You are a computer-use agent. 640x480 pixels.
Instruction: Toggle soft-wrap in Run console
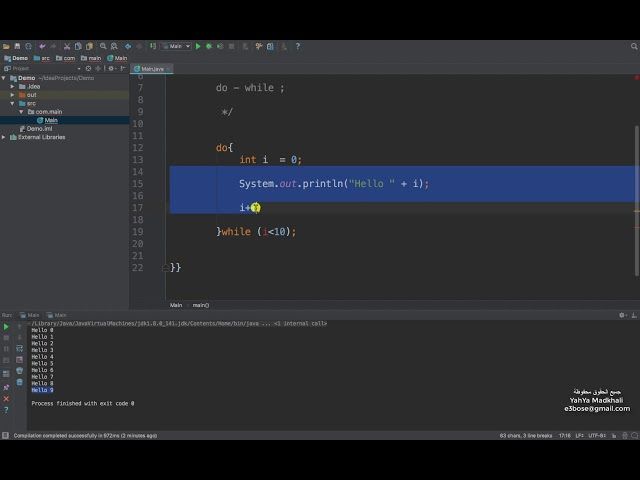point(20,349)
